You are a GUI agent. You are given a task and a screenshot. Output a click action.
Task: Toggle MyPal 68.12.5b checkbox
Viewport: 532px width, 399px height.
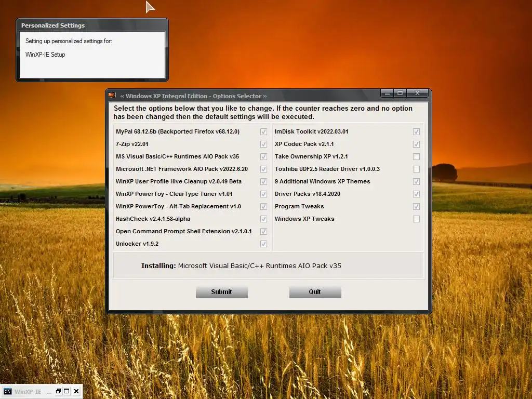(x=263, y=131)
